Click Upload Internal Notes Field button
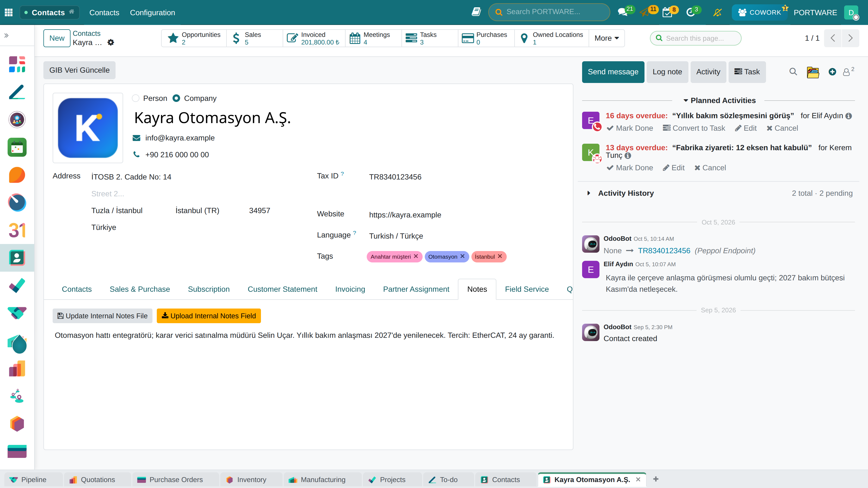The height and width of the screenshot is (488, 868). [209, 316]
